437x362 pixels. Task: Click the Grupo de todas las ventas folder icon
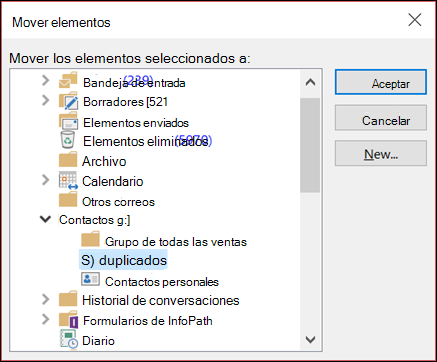point(90,239)
